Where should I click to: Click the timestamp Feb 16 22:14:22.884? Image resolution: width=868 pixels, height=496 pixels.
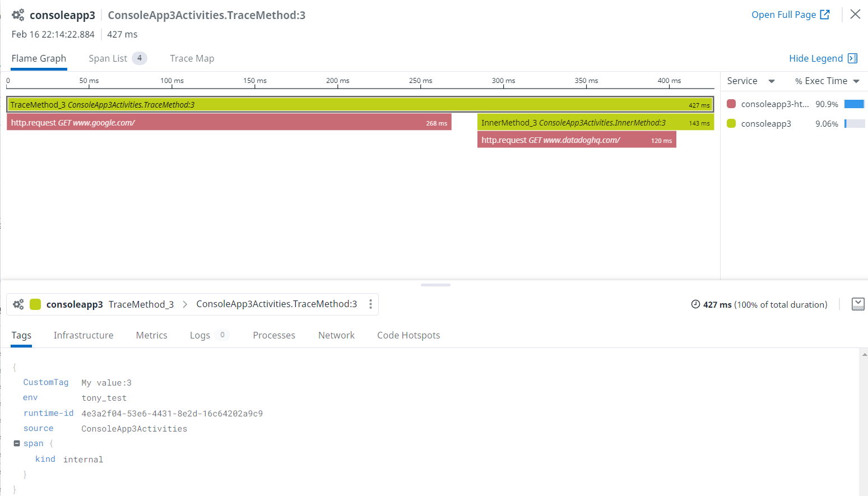pyautogui.click(x=53, y=34)
